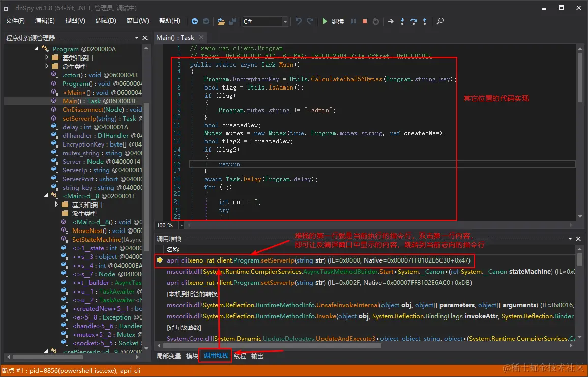This screenshot has width=588, height=377.
Task: Click the save-all toolbar icon
Action: [232, 21]
